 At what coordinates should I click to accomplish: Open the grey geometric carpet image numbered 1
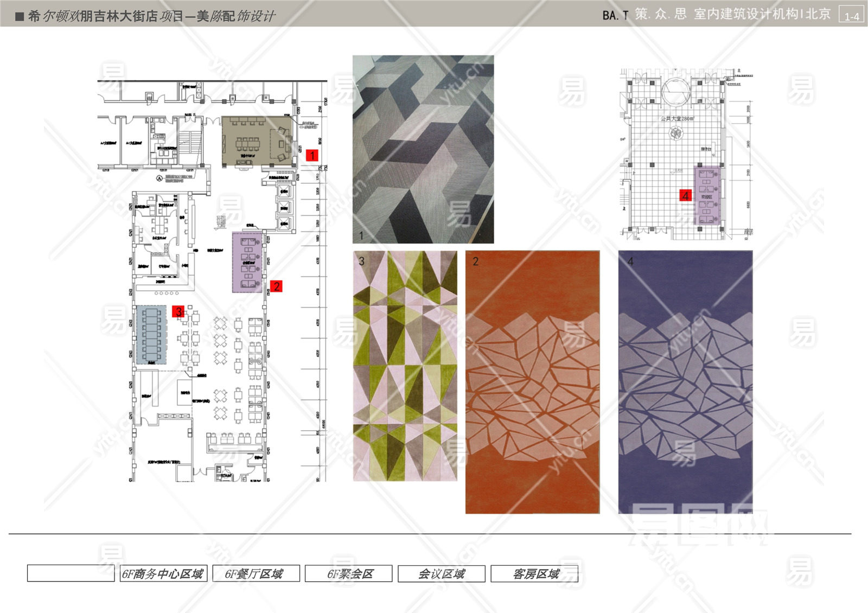(x=423, y=149)
